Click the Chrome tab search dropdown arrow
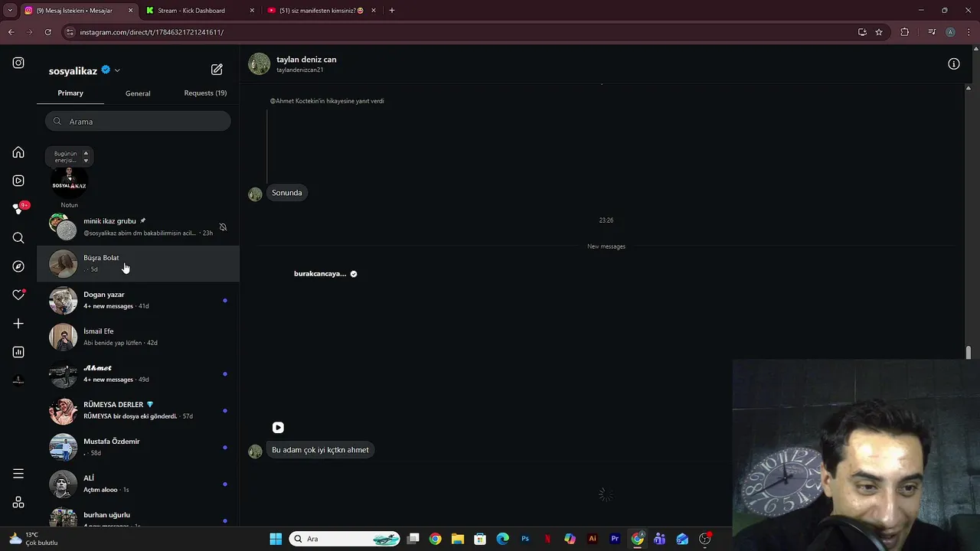The image size is (980, 551). coord(10,11)
